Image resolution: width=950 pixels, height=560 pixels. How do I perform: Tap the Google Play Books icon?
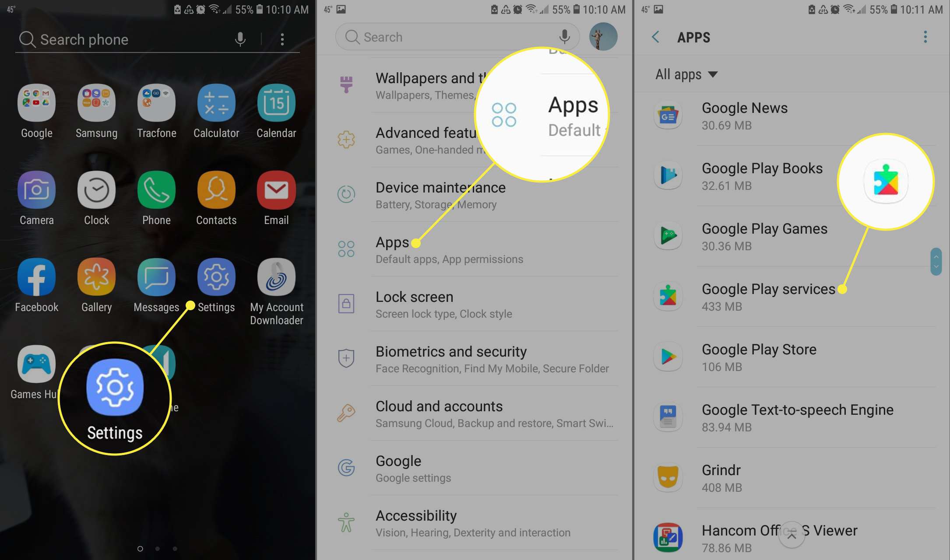coord(669,175)
